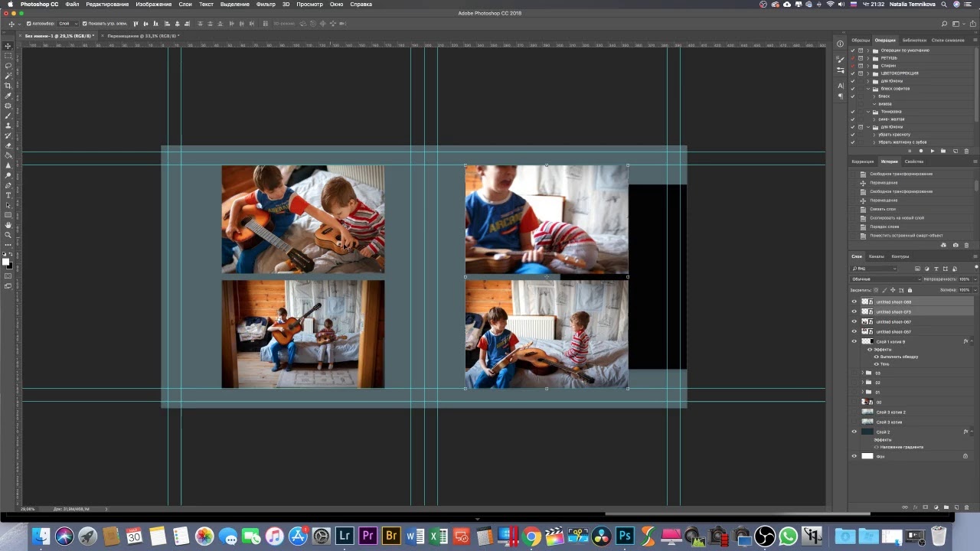Hide layer untitled shoot-067
The height and width of the screenshot is (551, 980).
pyautogui.click(x=854, y=321)
